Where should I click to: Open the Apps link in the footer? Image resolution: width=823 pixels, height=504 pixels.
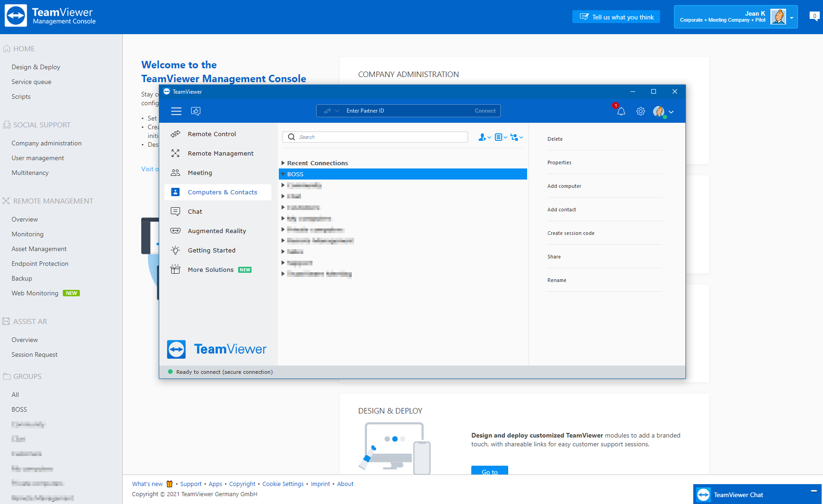tap(215, 484)
